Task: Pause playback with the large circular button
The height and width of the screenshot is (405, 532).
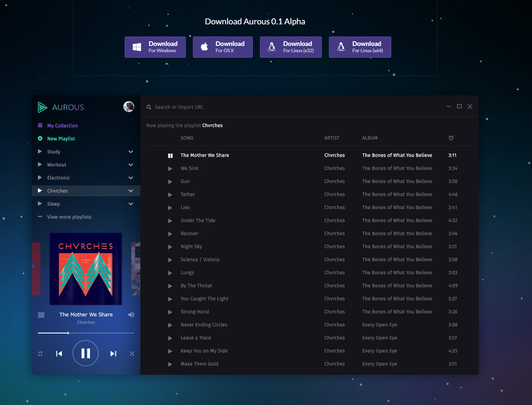Action: (x=85, y=353)
